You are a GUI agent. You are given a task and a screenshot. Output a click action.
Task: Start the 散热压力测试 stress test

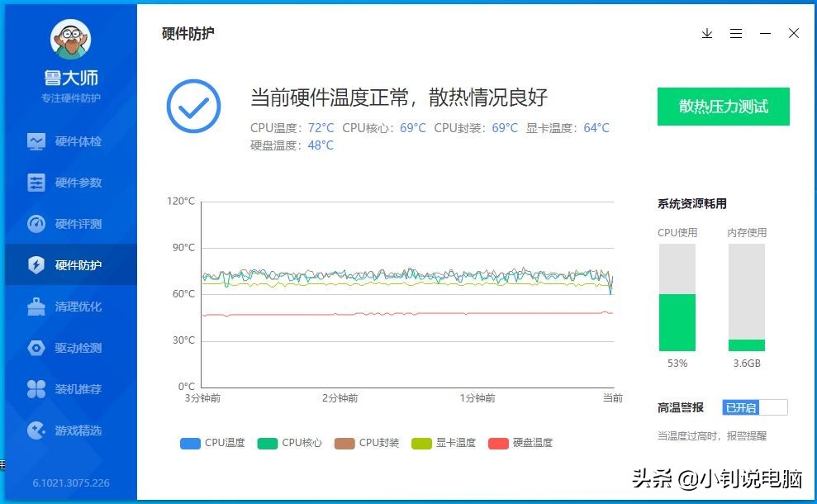click(x=723, y=107)
